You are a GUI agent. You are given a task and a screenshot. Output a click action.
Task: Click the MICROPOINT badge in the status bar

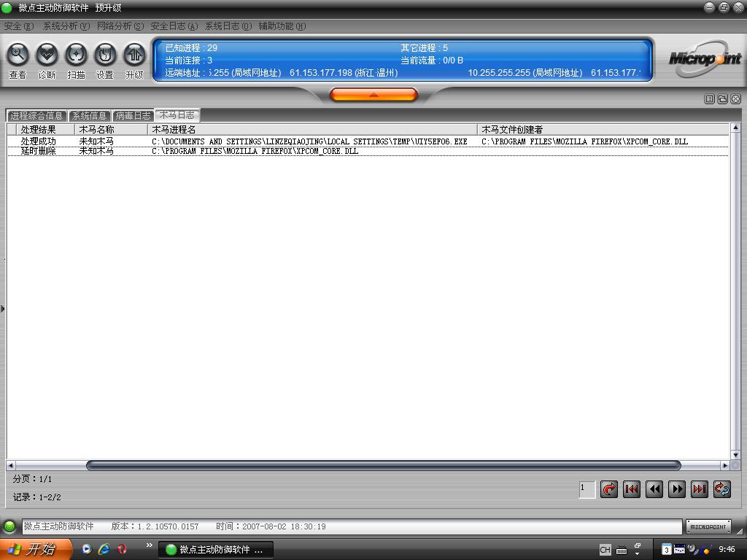pos(708,526)
